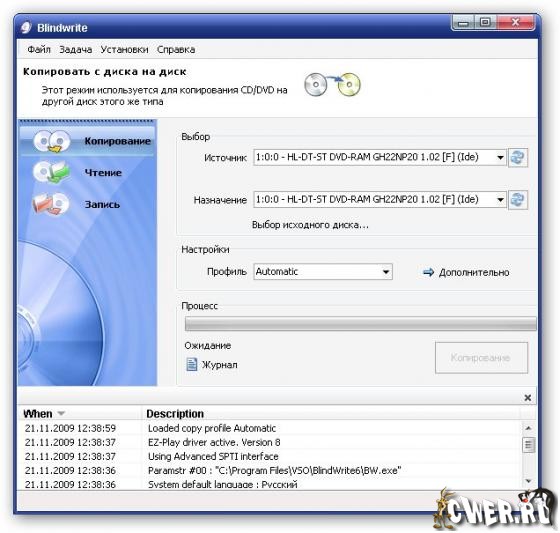The width and height of the screenshot is (560, 533).
Task: Sort the log by the When column
Action: [44, 414]
